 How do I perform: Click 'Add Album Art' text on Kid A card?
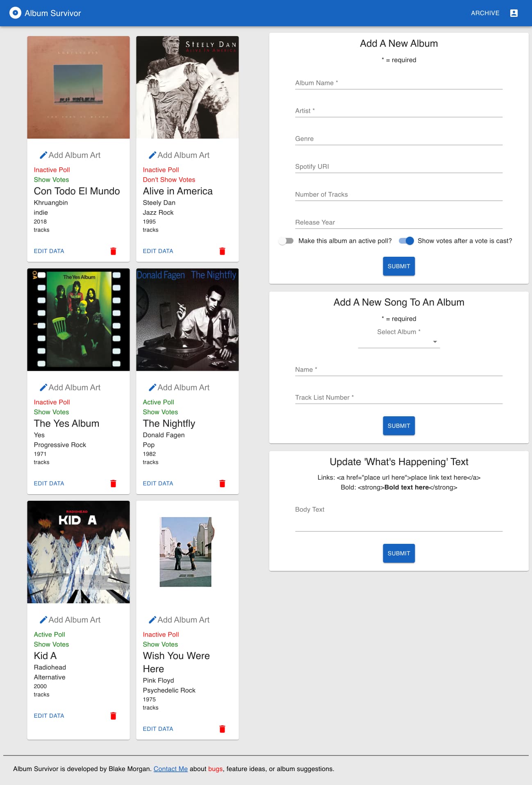(75, 620)
